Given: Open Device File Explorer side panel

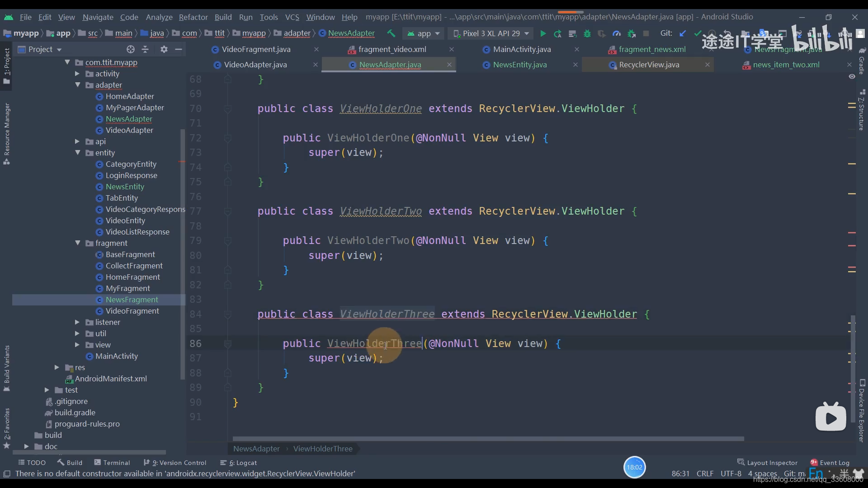Looking at the screenshot, I should click(862, 410).
